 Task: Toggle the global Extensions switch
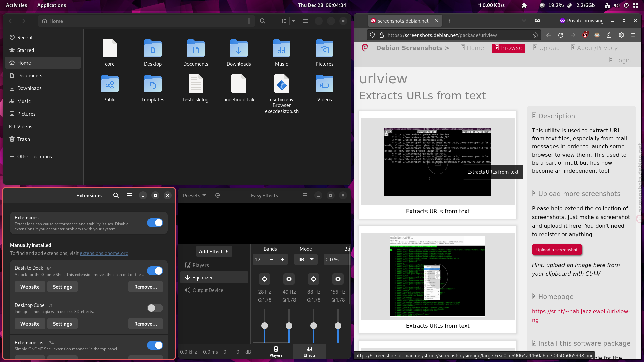point(155,223)
